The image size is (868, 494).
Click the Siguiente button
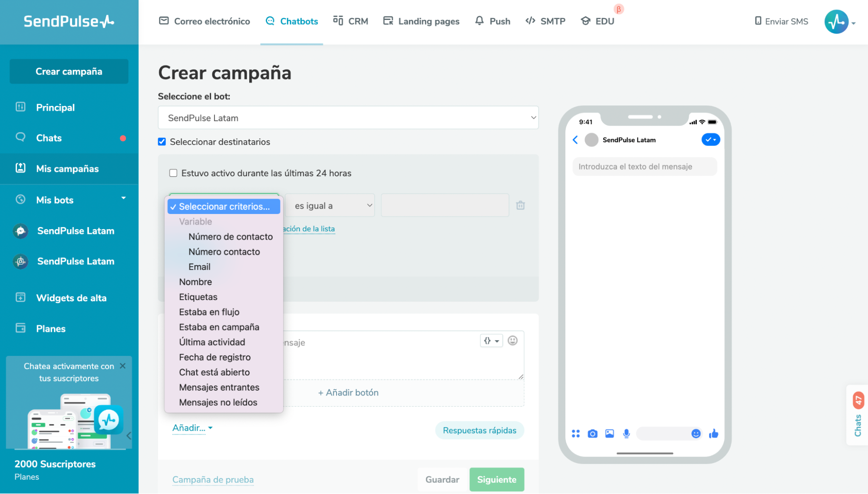497,480
